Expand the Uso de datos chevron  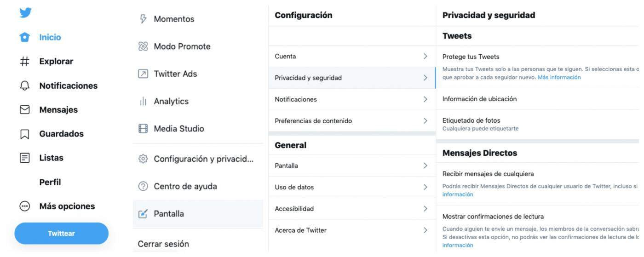tap(425, 187)
